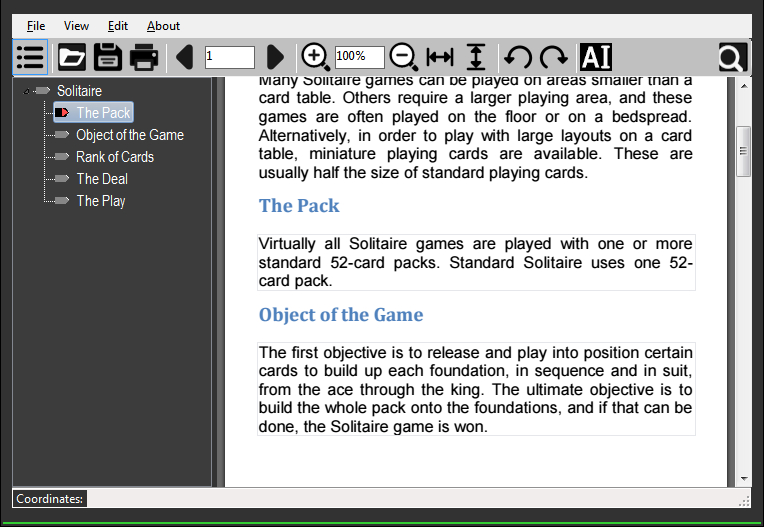764x527 pixels.
Task: Open search with the magnifying glass icon
Action: click(x=732, y=57)
